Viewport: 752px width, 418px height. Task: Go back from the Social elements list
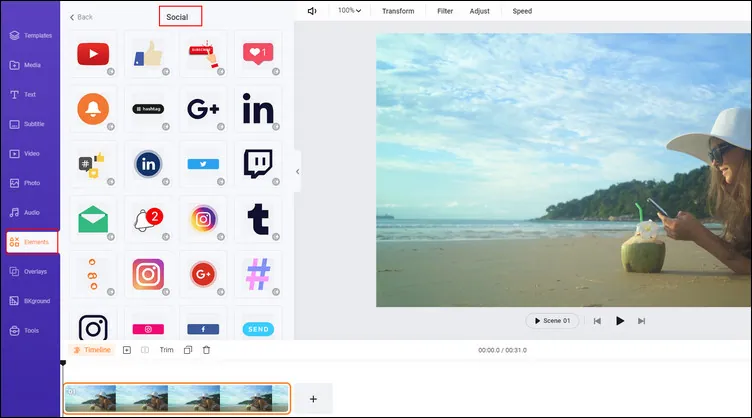(x=81, y=17)
